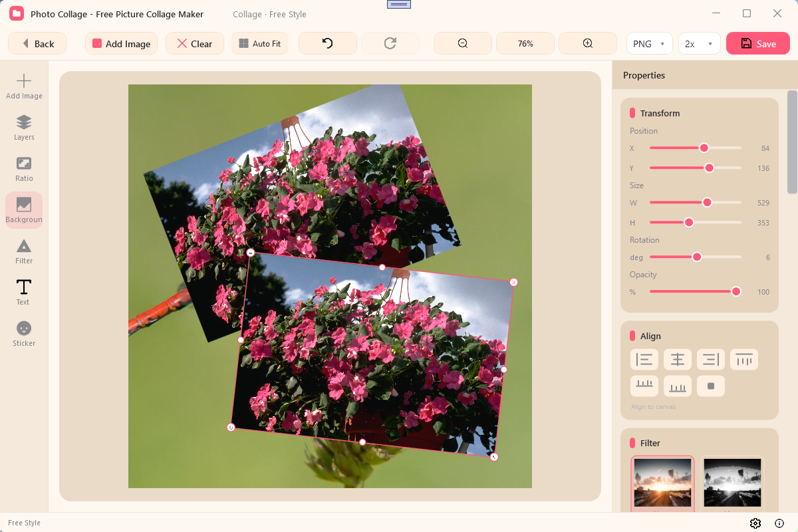Click the bottom edge handle of selected image
The height and width of the screenshot is (532, 798).
[362, 442]
